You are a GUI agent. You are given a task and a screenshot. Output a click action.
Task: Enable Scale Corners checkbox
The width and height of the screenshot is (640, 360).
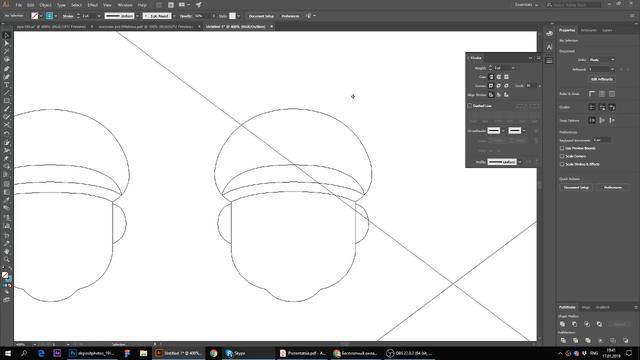pos(562,156)
